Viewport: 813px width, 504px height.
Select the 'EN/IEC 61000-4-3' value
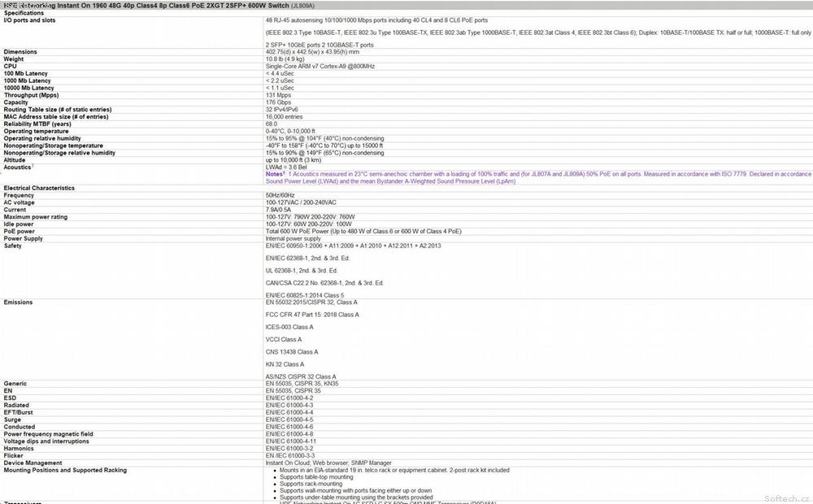[x=289, y=406]
